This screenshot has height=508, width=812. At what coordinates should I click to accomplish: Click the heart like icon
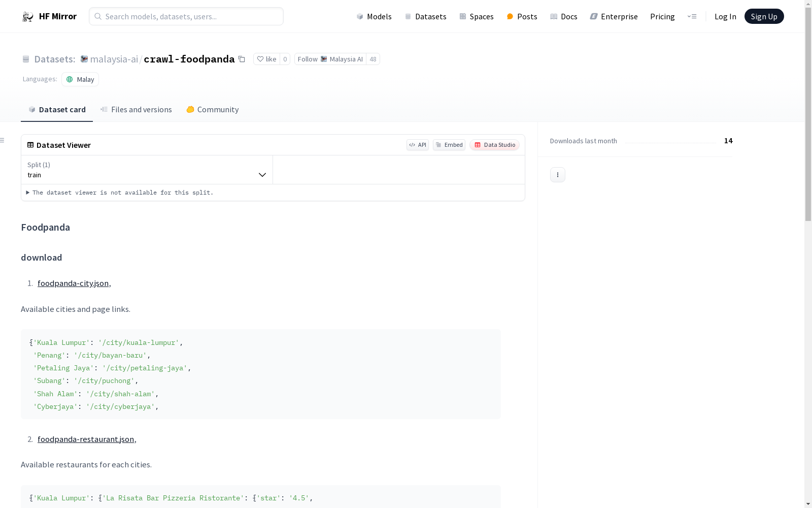260,59
